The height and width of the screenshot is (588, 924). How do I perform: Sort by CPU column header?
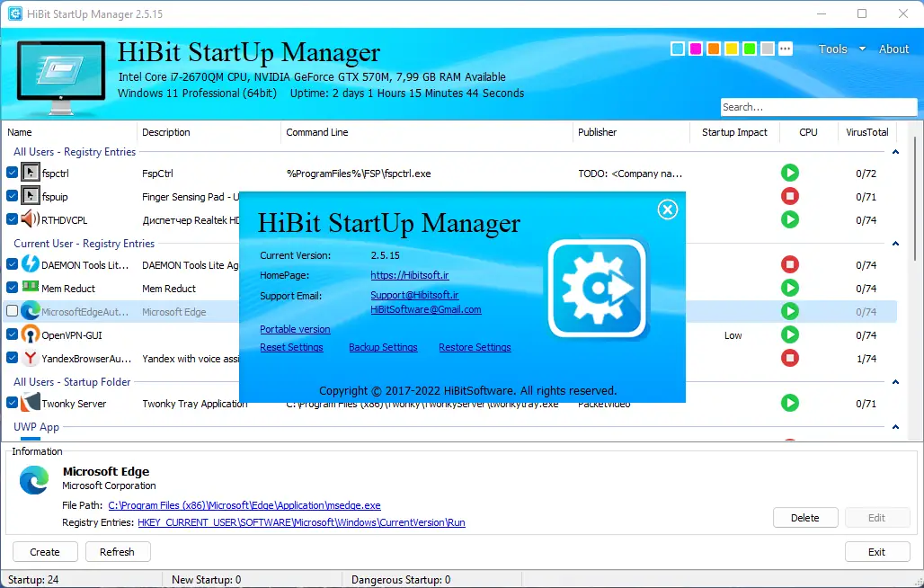[809, 132]
